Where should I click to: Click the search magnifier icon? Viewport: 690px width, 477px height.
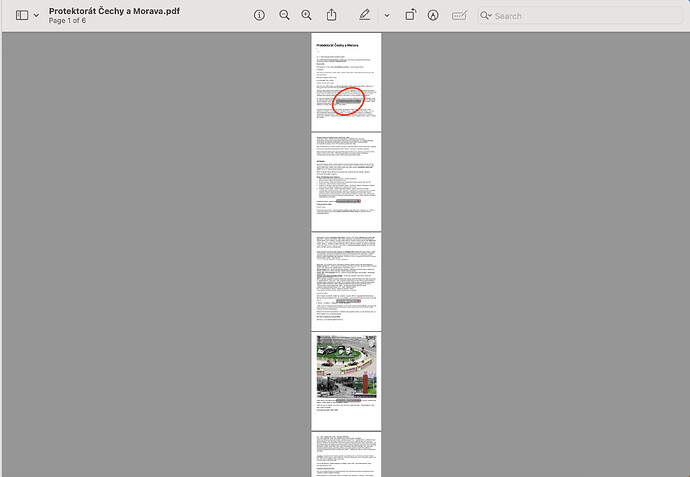[486, 16]
